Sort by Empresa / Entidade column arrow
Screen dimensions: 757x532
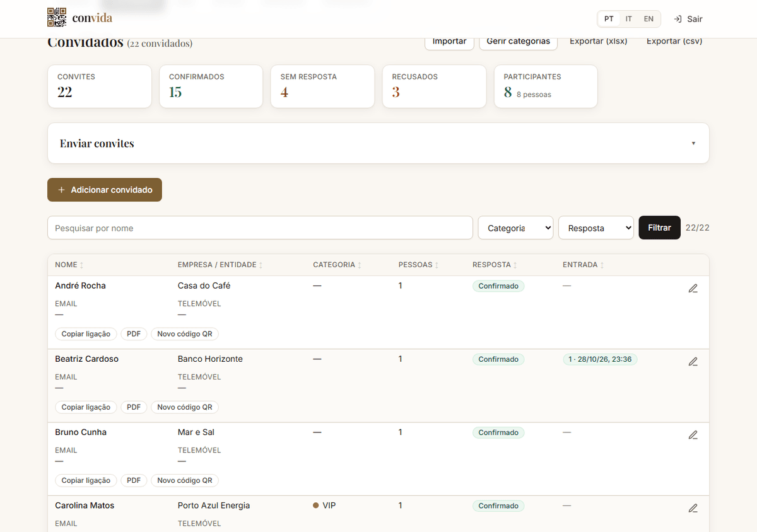tap(261, 265)
